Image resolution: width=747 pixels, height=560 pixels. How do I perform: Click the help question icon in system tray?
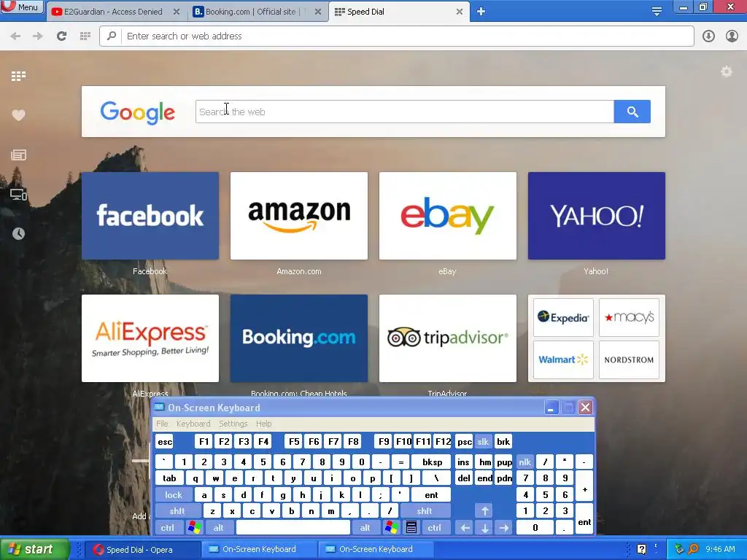pos(641,550)
